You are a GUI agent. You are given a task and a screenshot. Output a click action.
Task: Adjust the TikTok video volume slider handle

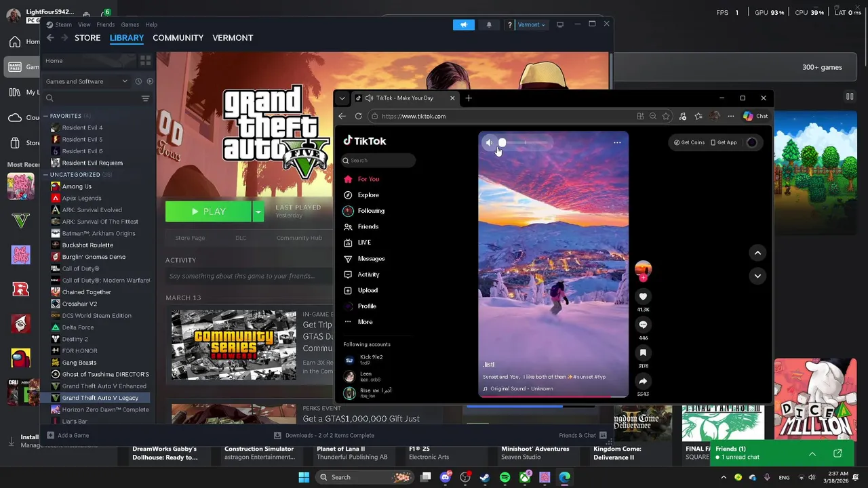pos(502,142)
